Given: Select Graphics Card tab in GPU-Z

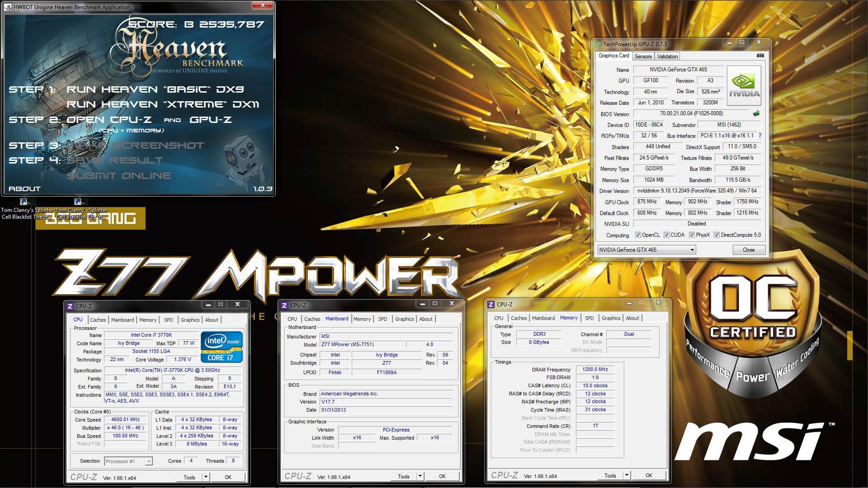Looking at the screenshot, I should coord(613,56).
